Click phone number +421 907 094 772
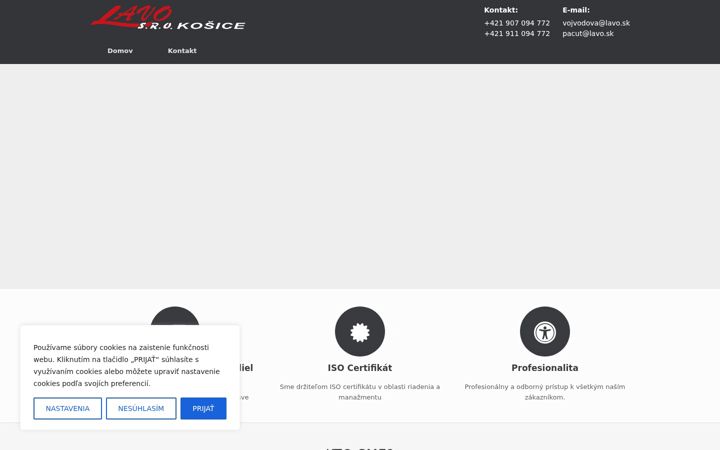Image resolution: width=720 pixels, height=450 pixels. click(x=517, y=23)
